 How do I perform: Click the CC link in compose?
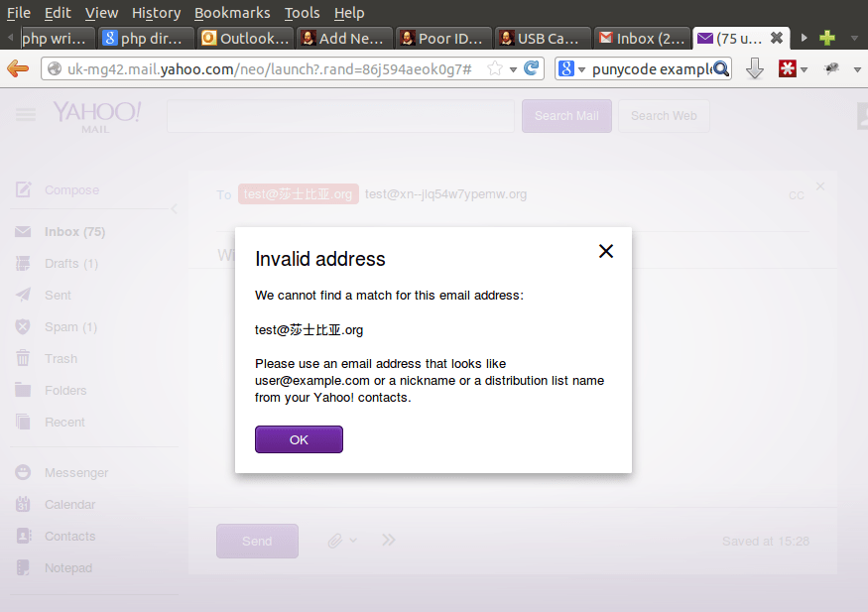[796, 195]
